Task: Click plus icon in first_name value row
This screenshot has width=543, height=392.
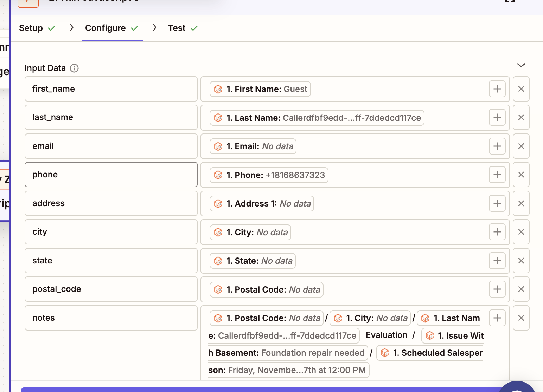Action: pyautogui.click(x=497, y=89)
